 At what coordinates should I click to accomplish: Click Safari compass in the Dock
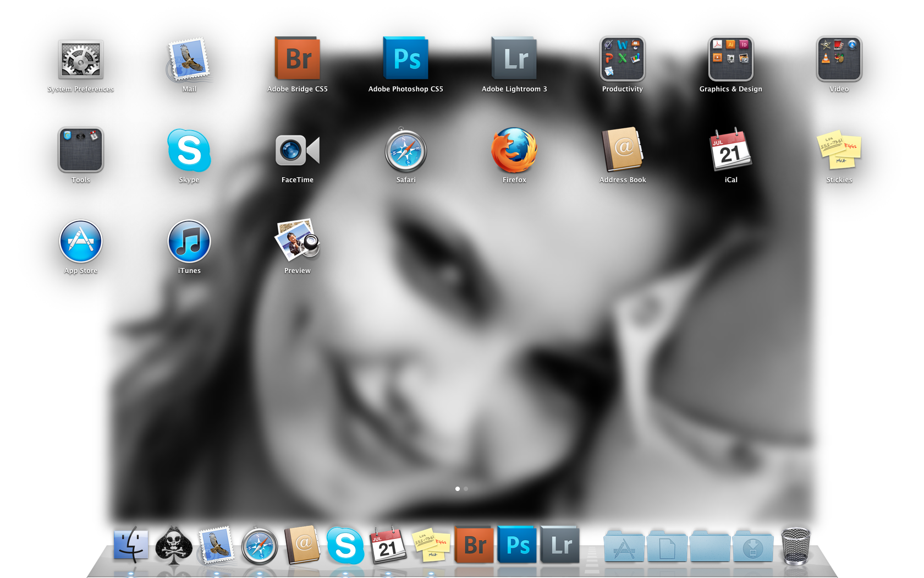(x=260, y=546)
